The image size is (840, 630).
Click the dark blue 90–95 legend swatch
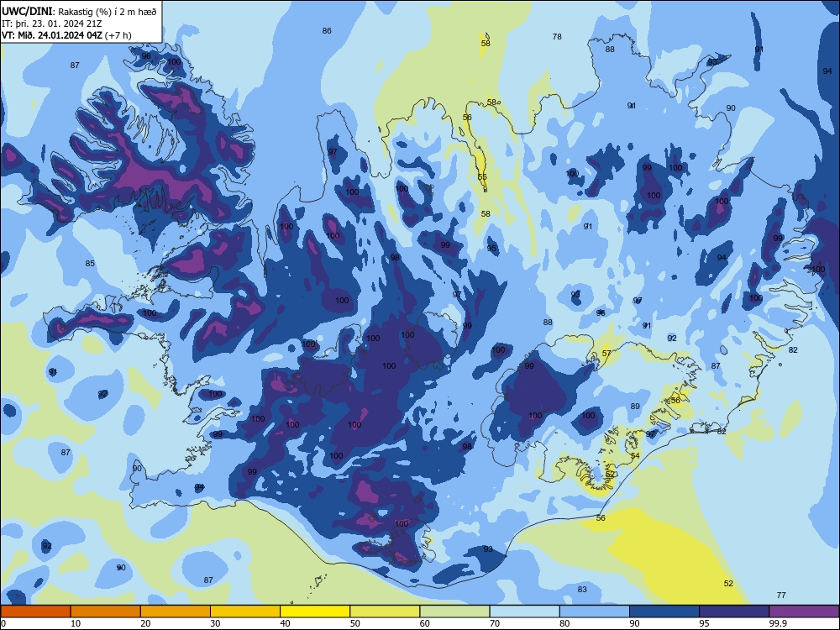(x=664, y=612)
